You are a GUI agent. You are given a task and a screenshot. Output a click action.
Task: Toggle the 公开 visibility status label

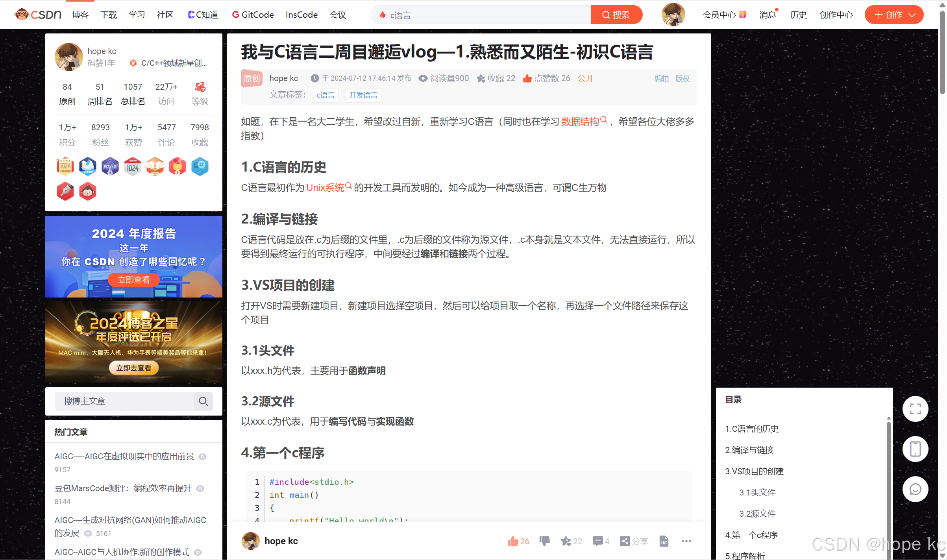point(585,78)
